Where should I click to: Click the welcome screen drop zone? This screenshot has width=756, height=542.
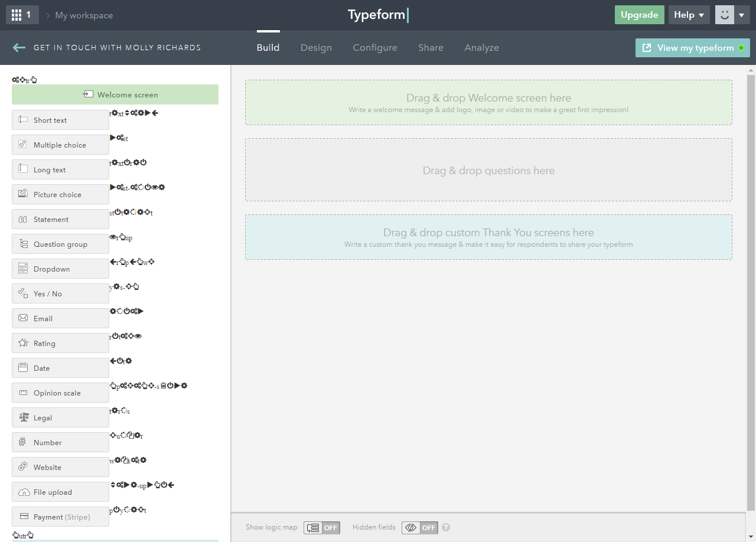click(488, 103)
